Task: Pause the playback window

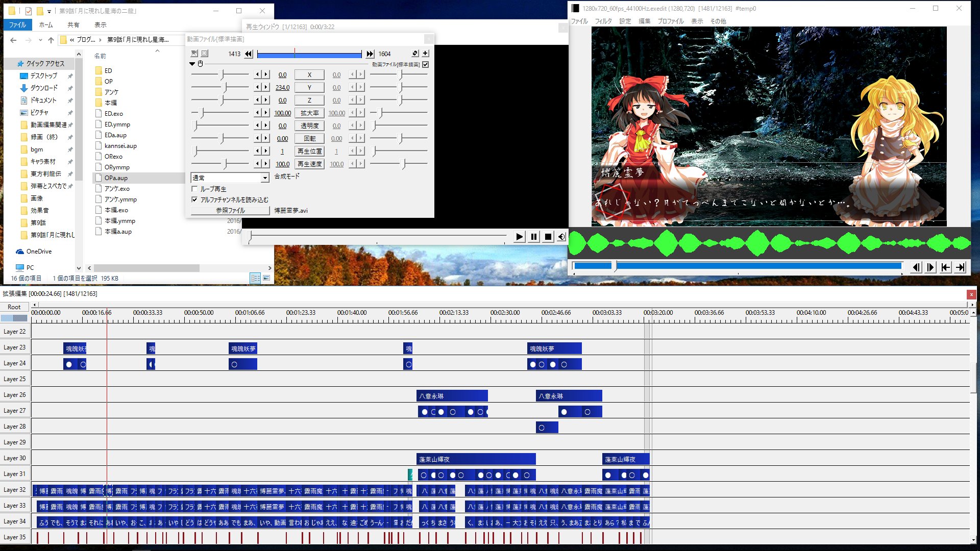Action: coord(533,237)
